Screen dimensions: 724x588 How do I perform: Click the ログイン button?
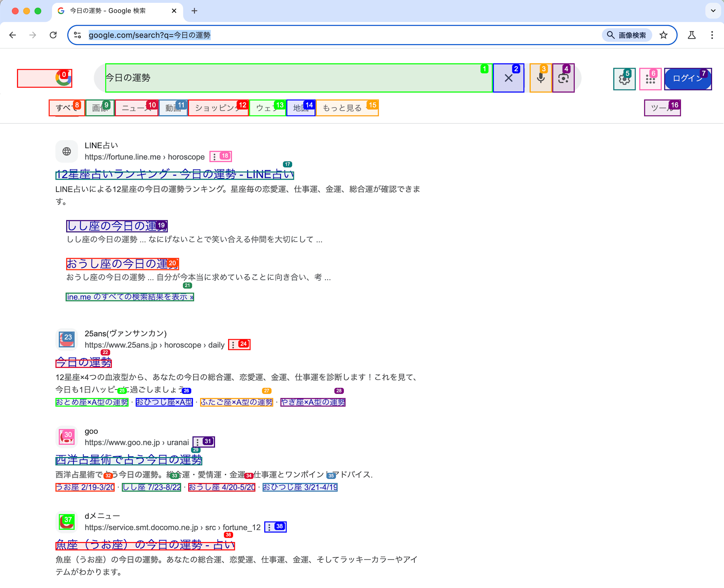pyautogui.click(x=688, y=79)
